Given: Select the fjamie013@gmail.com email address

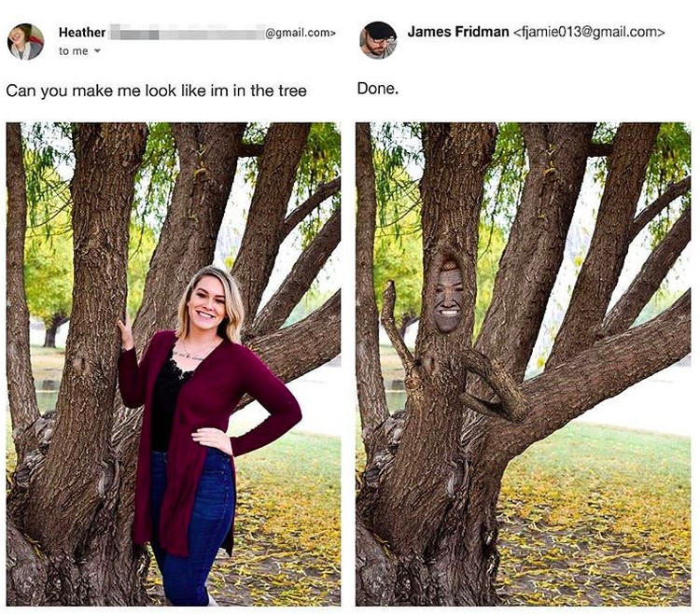Looking at the screenshot, I should click(x=589, y=32).
